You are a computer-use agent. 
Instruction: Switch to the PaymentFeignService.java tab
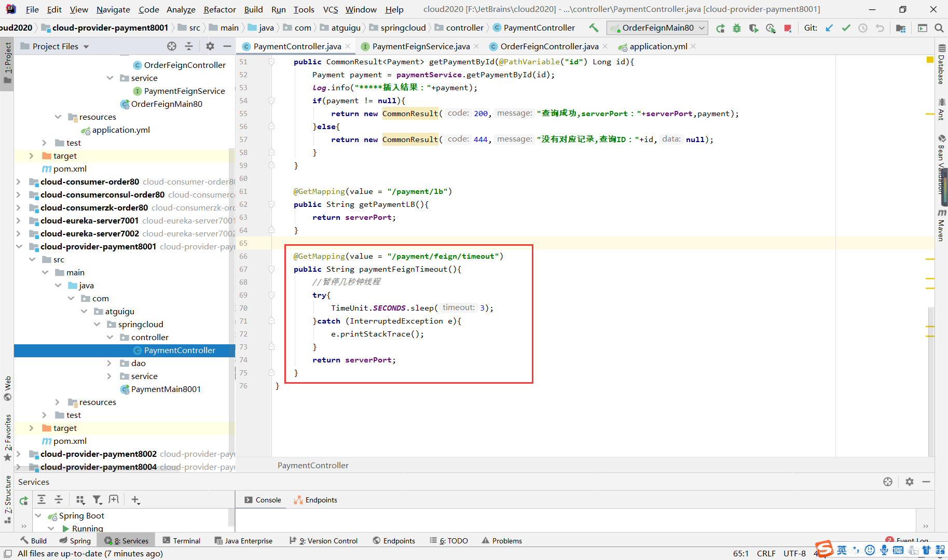[x=421, y=47]
